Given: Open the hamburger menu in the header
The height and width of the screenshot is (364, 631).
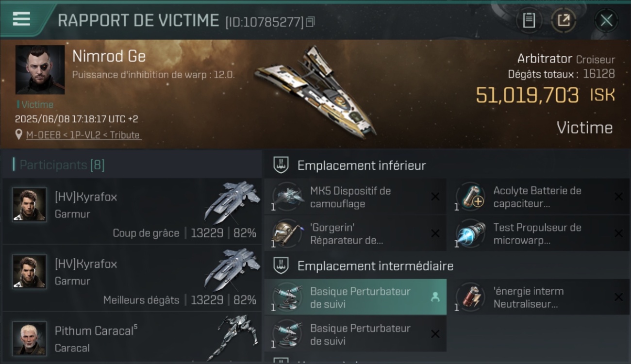Looking at the screenshot, I should point(21,19).
